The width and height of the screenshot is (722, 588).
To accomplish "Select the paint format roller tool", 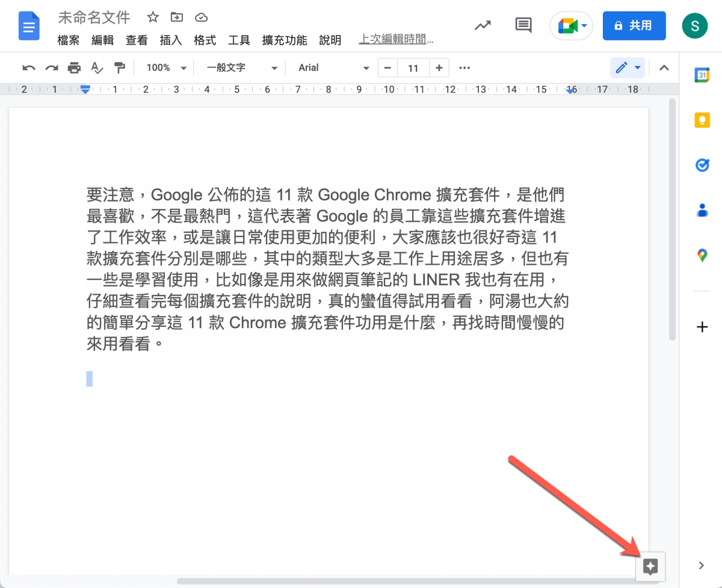I will [119, 68].
